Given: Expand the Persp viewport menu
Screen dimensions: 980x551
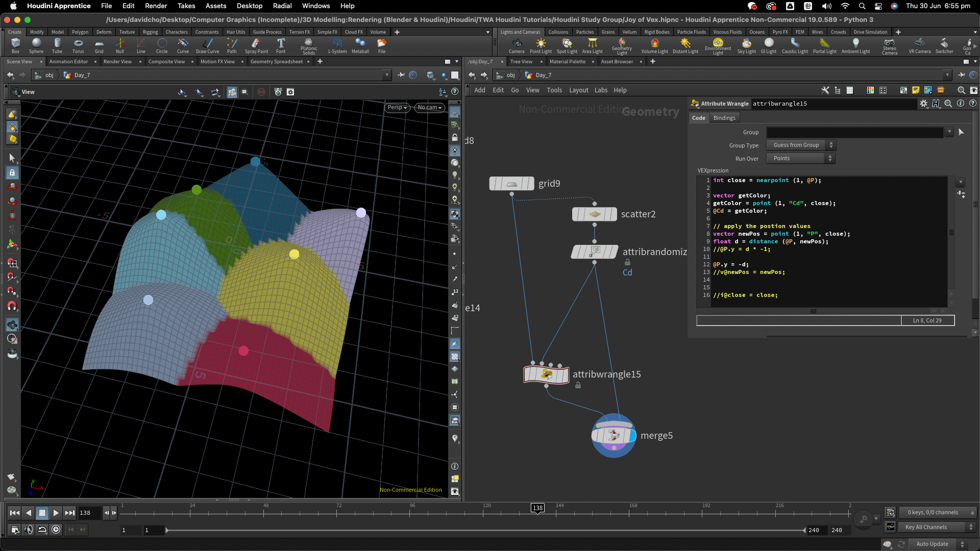Looking at the screenshot, I should click(x=397, y=108).
